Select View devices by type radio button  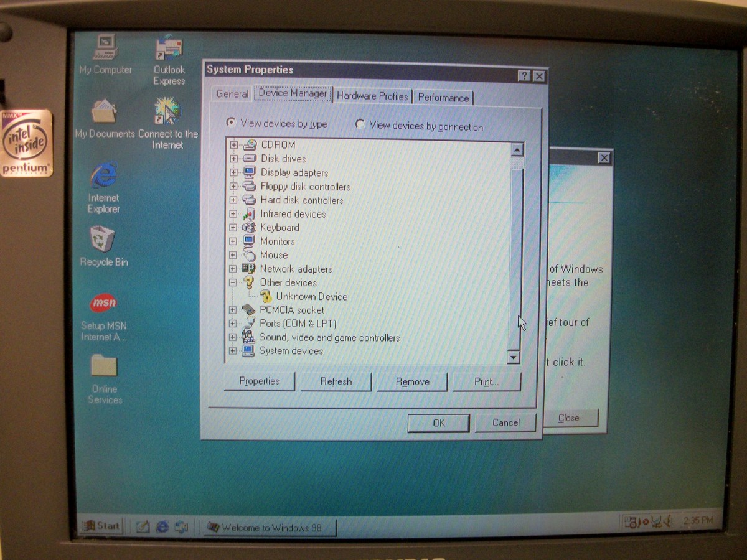(230, 123)
